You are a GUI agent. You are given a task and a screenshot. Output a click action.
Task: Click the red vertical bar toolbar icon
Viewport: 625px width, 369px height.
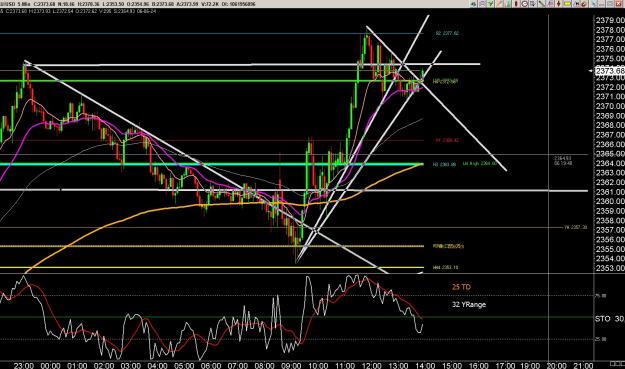[x=515, y=4]
